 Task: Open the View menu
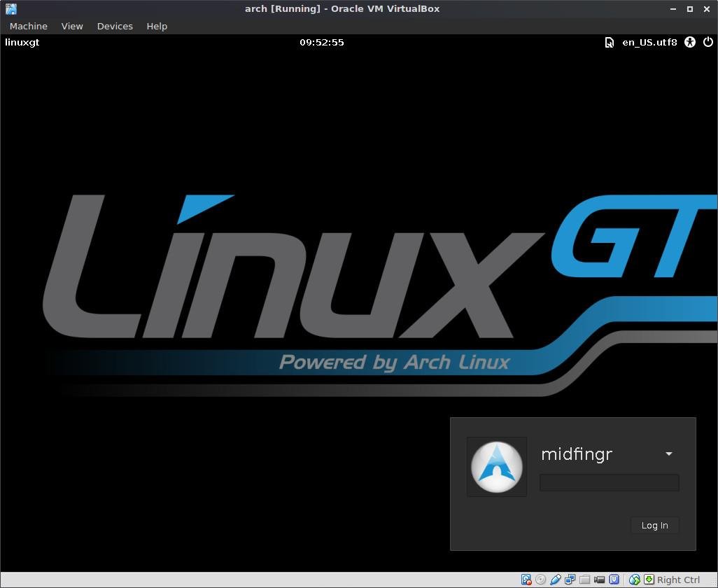click(71, 26)
